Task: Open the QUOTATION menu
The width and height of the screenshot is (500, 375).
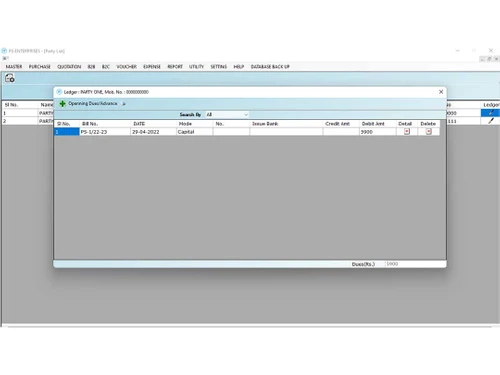Action: coord(69,67)
